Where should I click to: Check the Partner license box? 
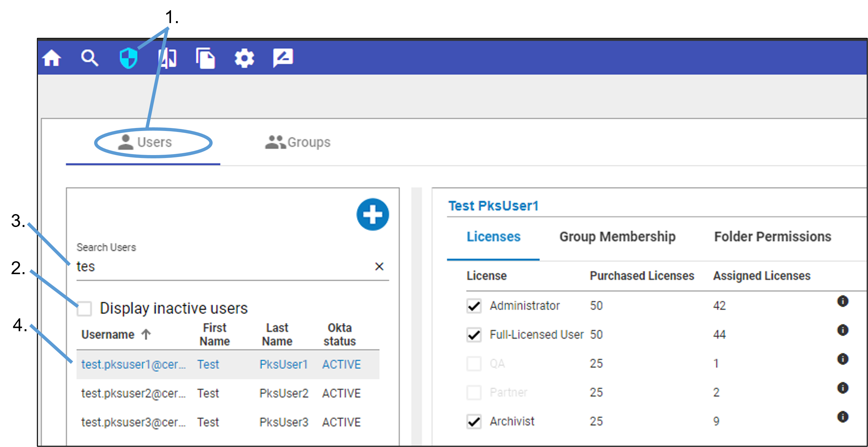tap(474, 393)
